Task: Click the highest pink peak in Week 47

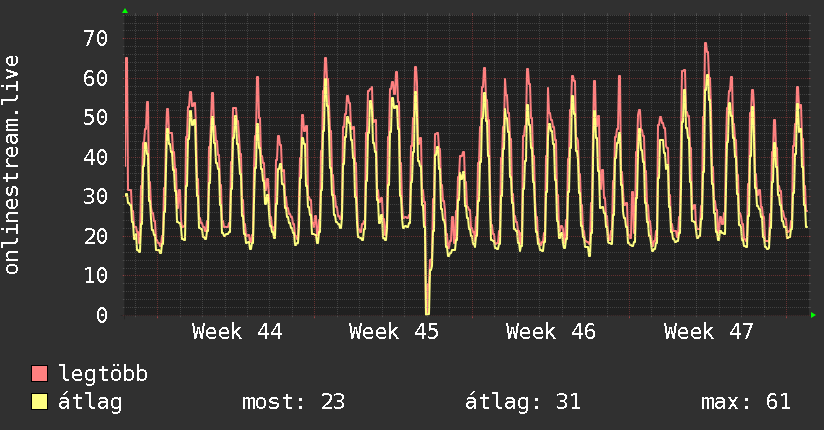Action: [706, 45]
